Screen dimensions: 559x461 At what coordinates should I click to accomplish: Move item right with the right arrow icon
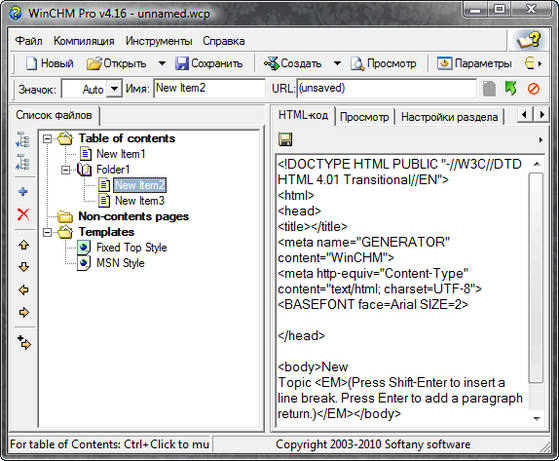24,312
